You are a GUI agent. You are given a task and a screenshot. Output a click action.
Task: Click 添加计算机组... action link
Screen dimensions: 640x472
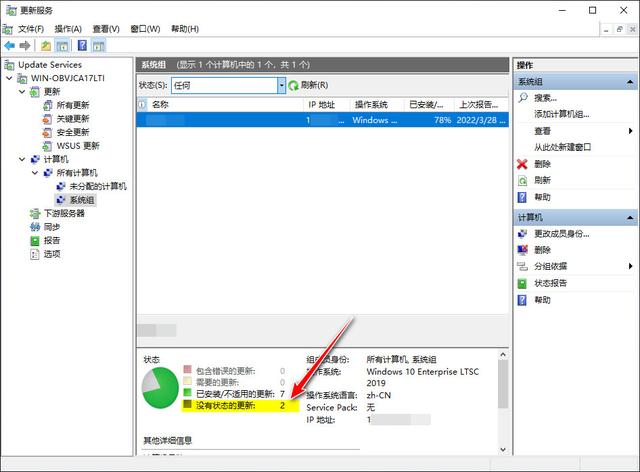coord(562,114)
